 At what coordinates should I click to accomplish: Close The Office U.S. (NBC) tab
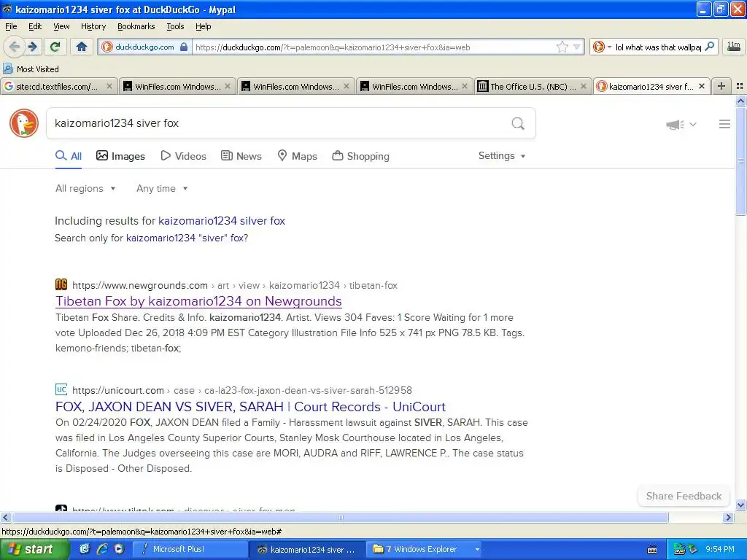pos(583,86)
